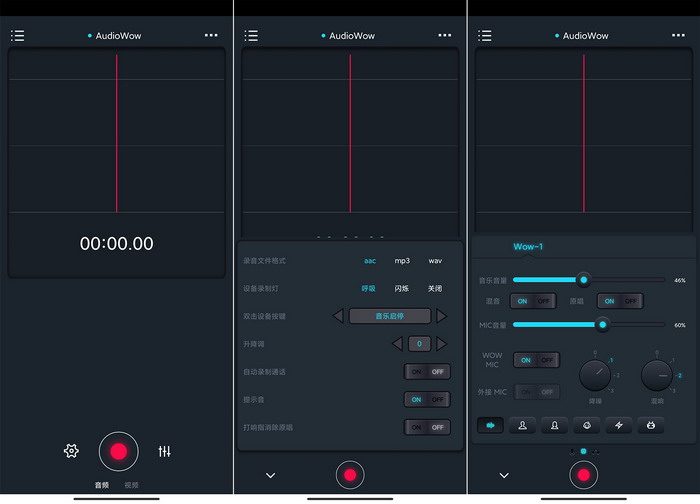Open the settings gear on the first screen
The height and width of the screenshot is (504, 700).
pyautogui.click(x=71, y=451)
